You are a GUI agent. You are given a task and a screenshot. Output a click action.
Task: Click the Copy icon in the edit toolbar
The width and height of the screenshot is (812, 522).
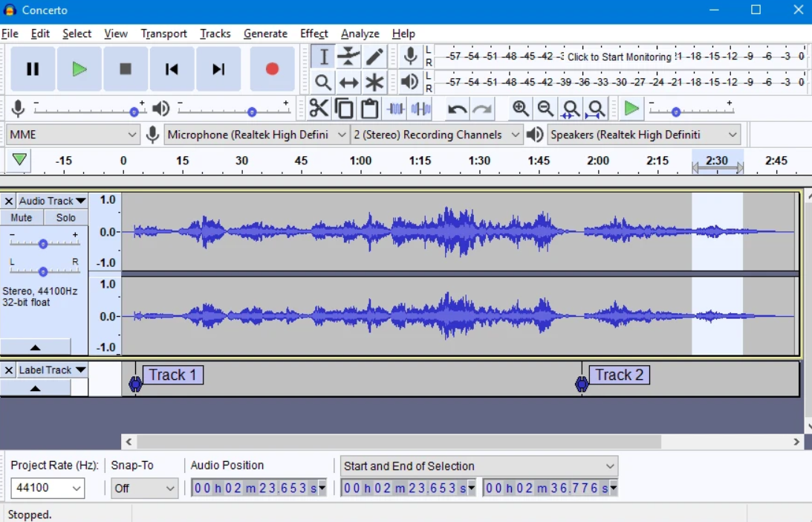[344, 109]
